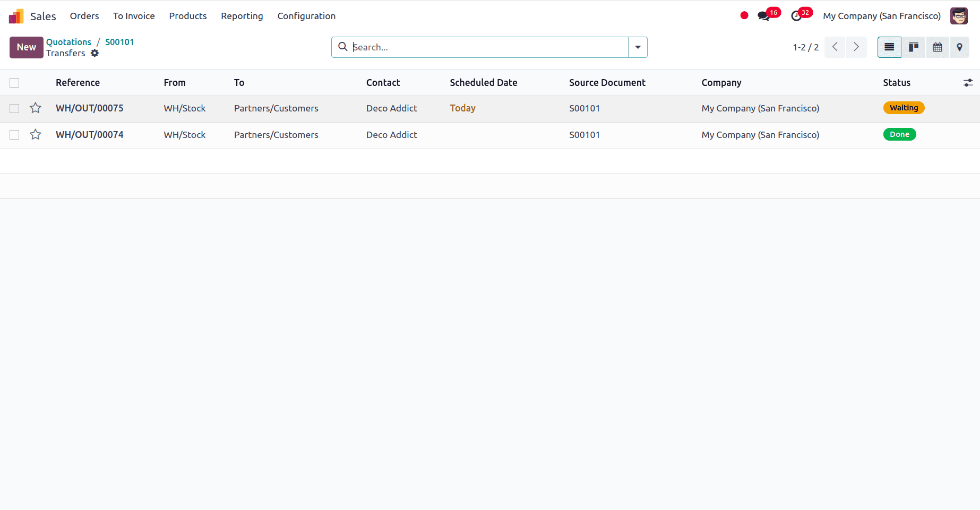Select the WH/OUT/00075 row checkbox
Viewport: 980px width, 510px height.
tap(14, 108)
